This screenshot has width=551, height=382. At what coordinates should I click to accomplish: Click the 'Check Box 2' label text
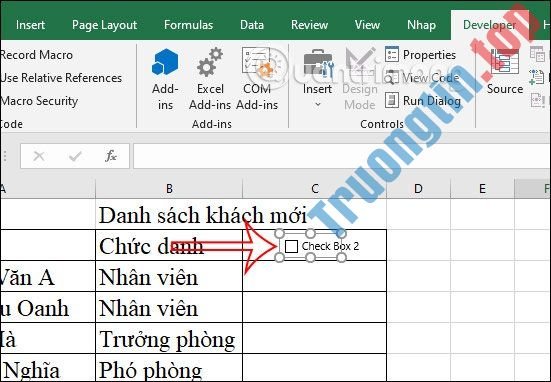point(330,246)
